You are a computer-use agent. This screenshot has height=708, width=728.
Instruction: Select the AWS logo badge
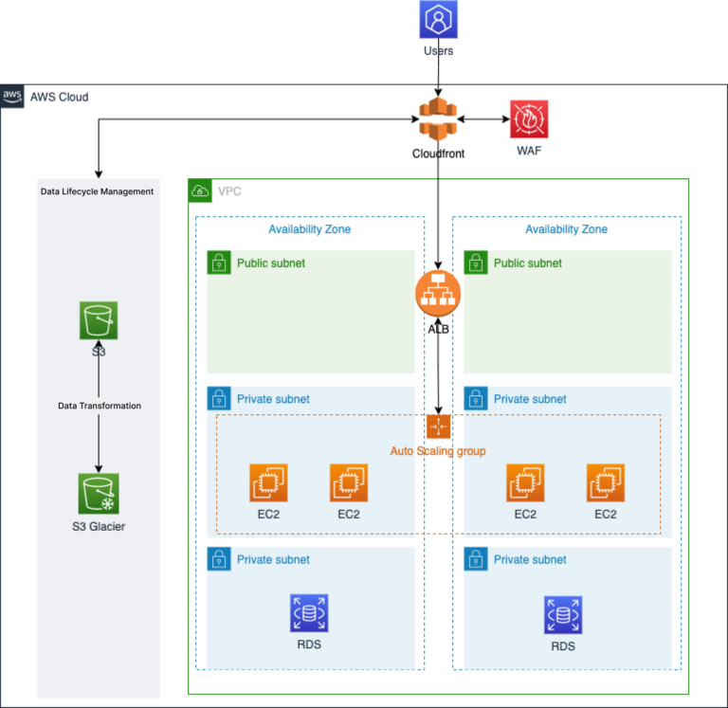[12, 97]
